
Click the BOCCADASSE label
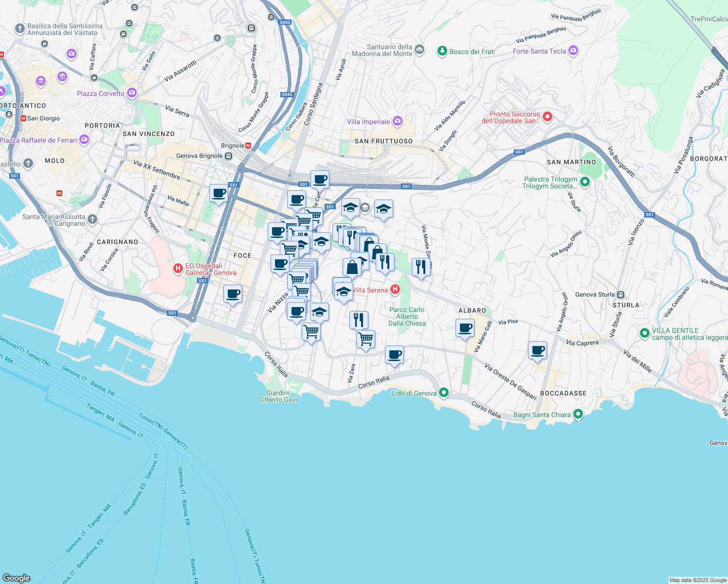click(x=564, y=393)
